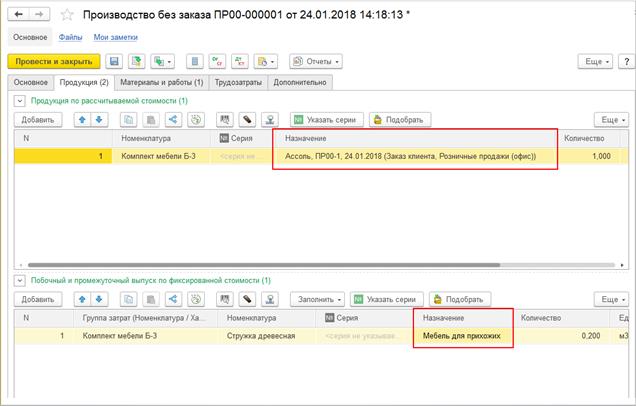Click the Назначение column header in the upper table
The height and width of the screenshot is (406, 636).
click(415, 138)
